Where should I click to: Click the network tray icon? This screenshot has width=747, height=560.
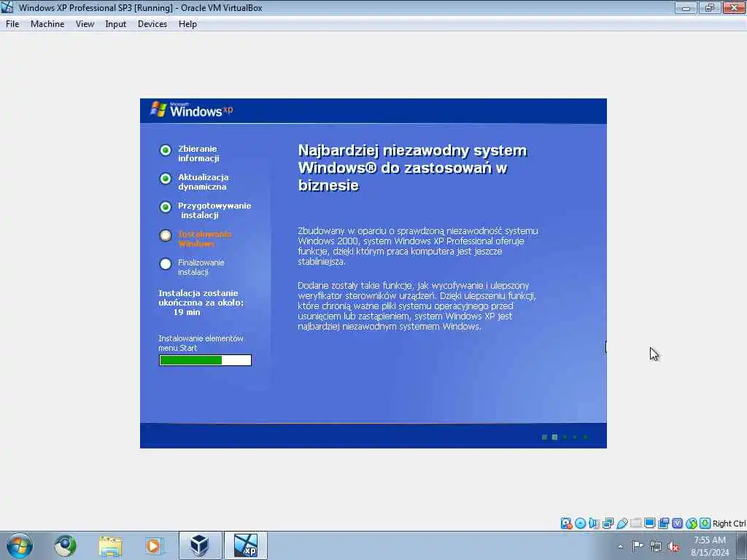656,546
